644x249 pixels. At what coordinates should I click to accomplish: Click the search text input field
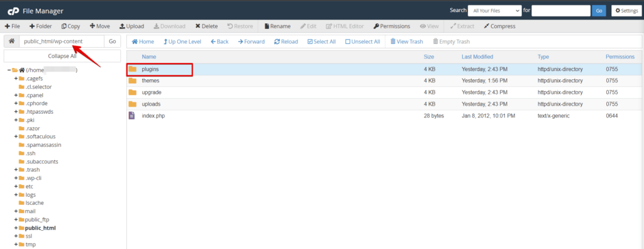560,11
